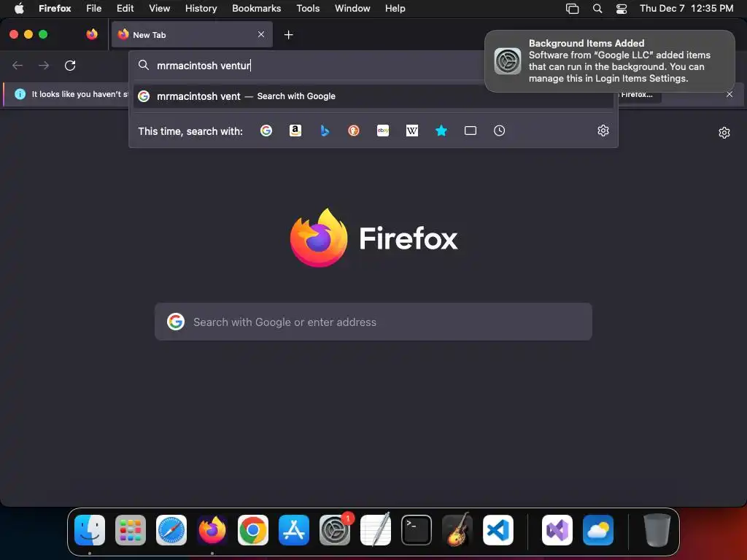This screenshot has height=560, width=747.
Task: Open search settings gear in the URL dropdown
Action: pyautogui.click(x=603, y=131)
